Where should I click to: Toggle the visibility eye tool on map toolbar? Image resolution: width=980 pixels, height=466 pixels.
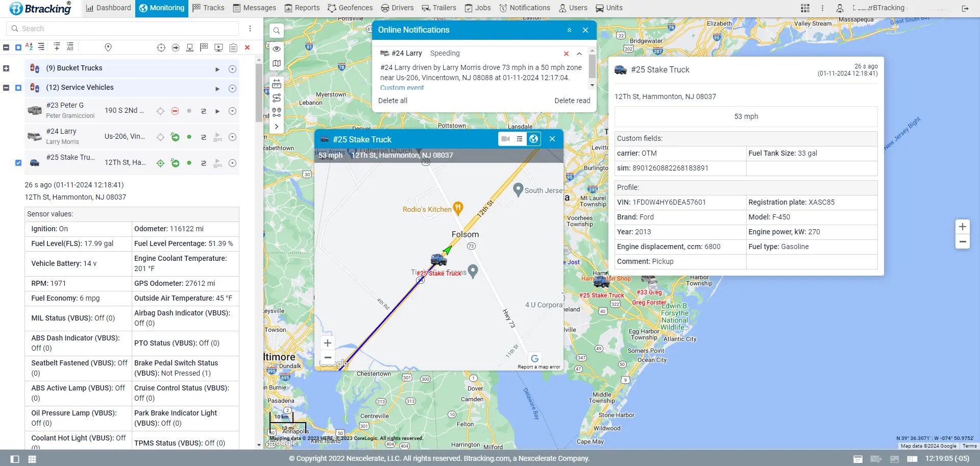coord(276,49)
